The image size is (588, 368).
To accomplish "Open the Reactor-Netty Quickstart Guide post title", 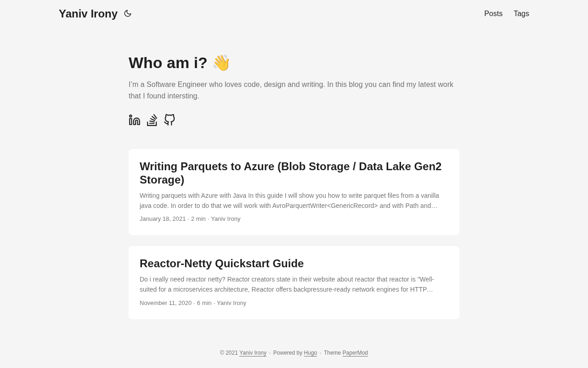I will tap(221, 264).
